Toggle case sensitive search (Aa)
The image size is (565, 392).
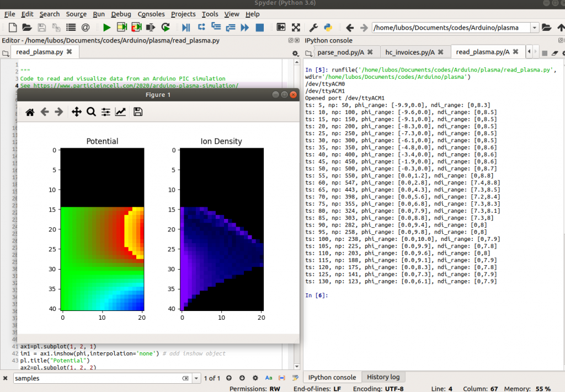tap(269, 378)
